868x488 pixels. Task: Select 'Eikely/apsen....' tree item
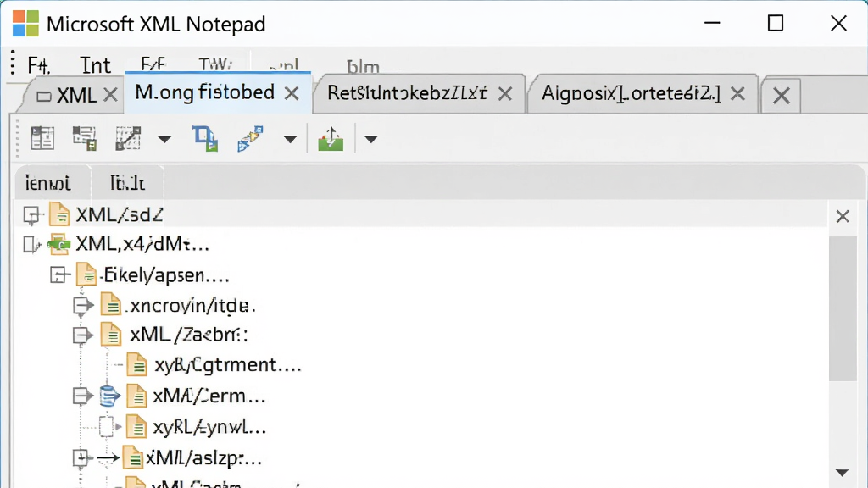[166, 275]
